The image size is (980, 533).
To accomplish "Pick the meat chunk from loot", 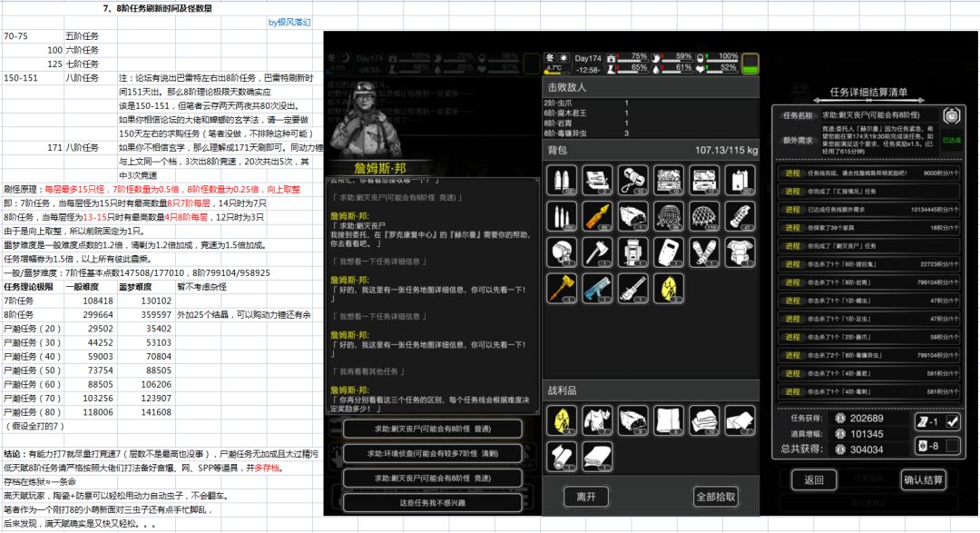I will tap(632, 419).
